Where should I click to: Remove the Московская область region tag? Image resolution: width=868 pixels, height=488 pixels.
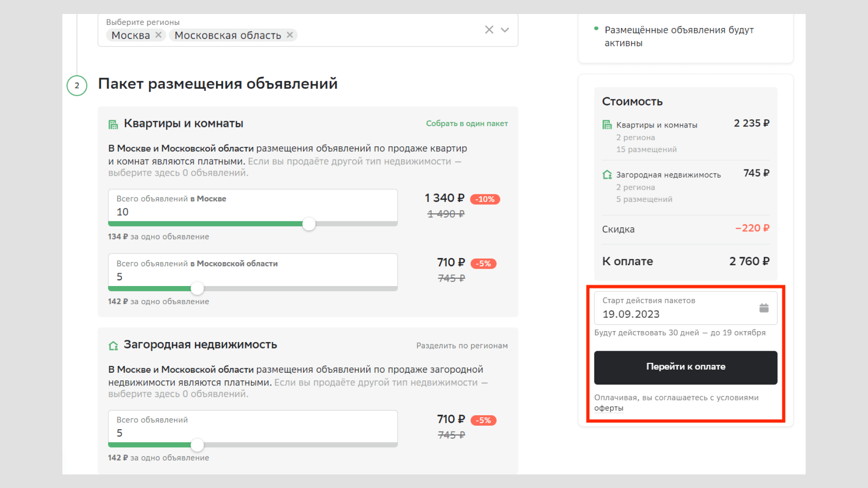[290, 35]
